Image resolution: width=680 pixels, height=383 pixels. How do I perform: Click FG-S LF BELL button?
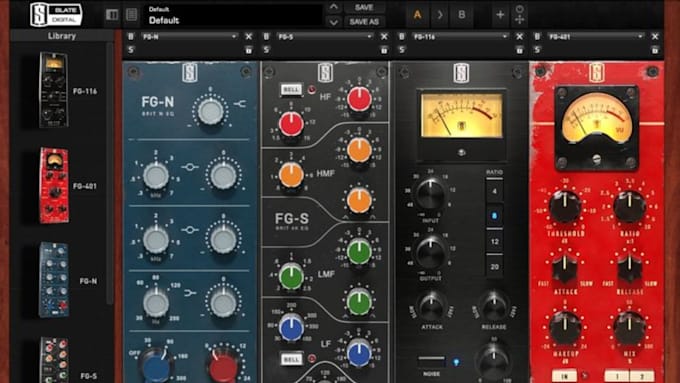coord(291,359)
